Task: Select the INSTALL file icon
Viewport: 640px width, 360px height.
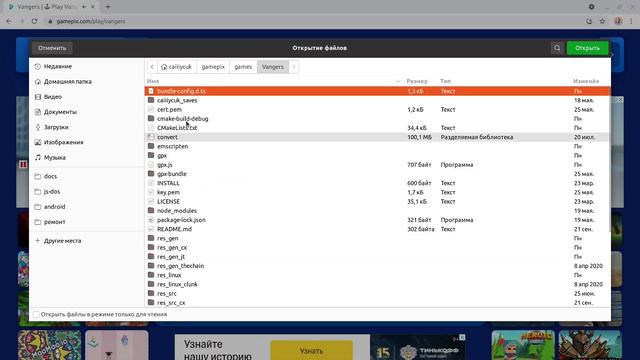Action: 151,183
